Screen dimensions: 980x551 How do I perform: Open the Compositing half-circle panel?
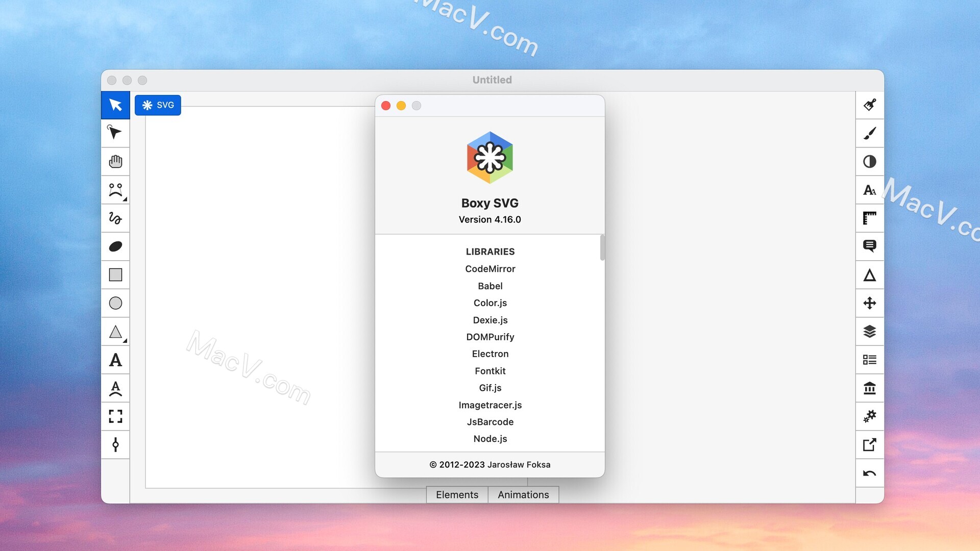click(870, 162)
